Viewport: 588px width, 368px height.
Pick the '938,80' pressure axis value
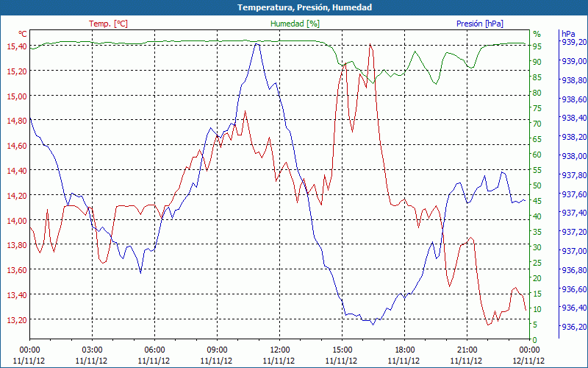(573, 80)
